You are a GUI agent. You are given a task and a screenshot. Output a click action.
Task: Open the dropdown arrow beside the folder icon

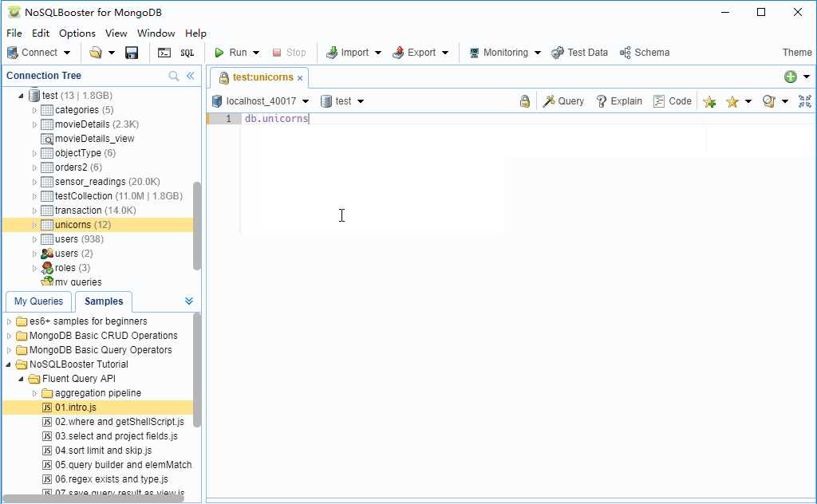[111, 53]
